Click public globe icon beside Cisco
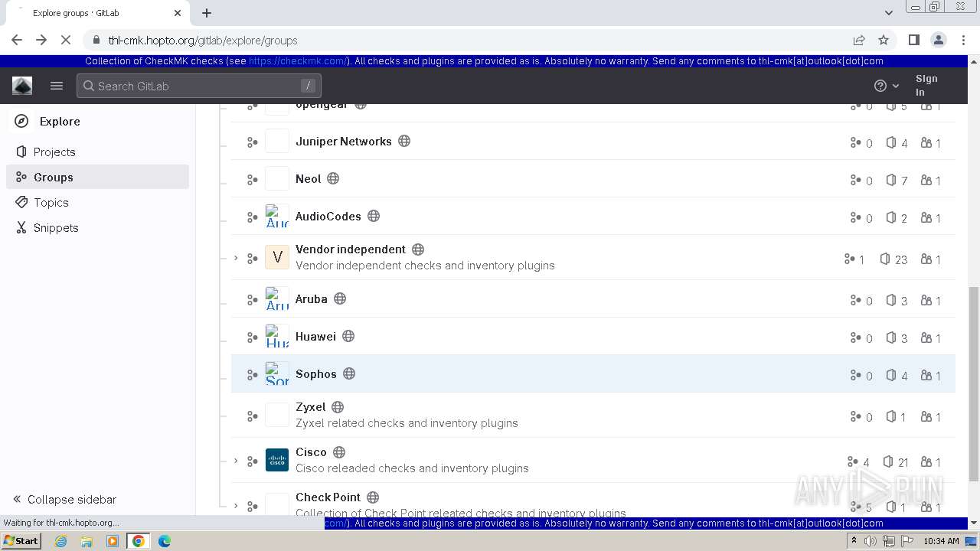The height and width of the screenshot is (551, 980). (339, 452)
